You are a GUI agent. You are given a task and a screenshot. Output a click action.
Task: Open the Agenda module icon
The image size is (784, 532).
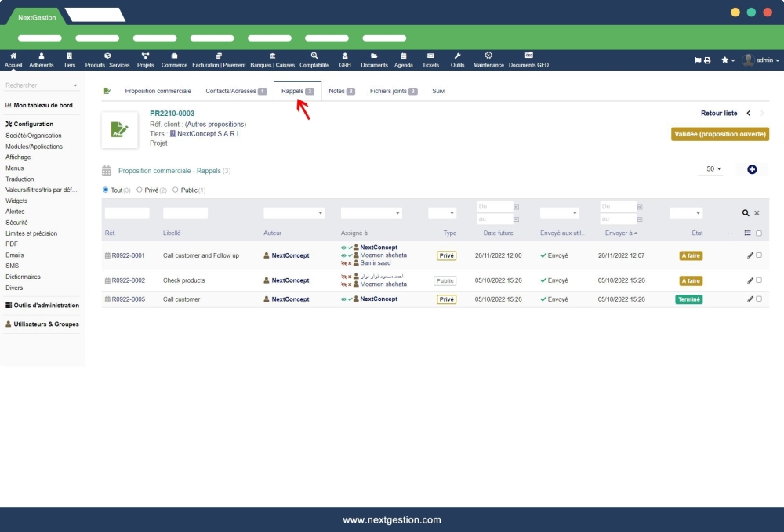pyautogui.click(x=404, y=60)
